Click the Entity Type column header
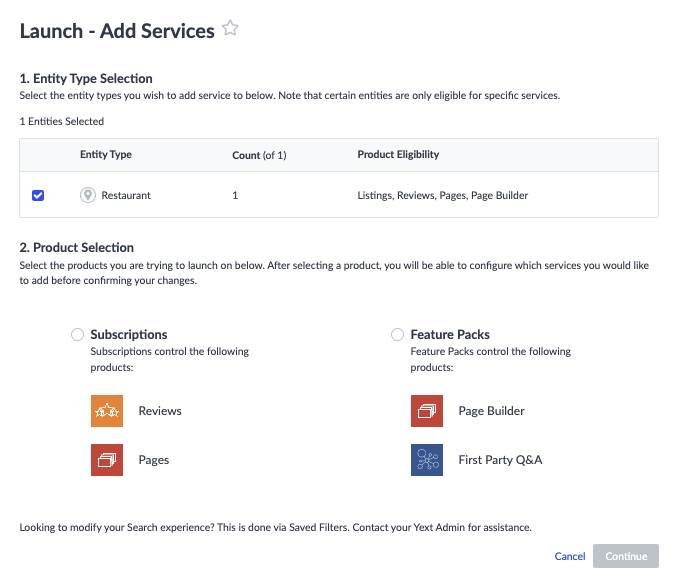Viewport: 683px width, 583px height. [x=106, y=155]
